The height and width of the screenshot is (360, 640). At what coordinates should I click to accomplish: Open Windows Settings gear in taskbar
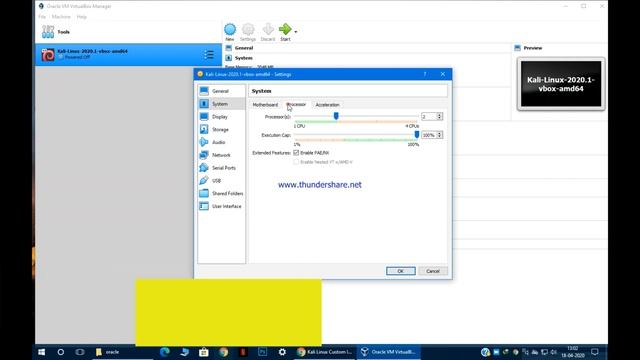pyautogui.click(x=282, y=352)
